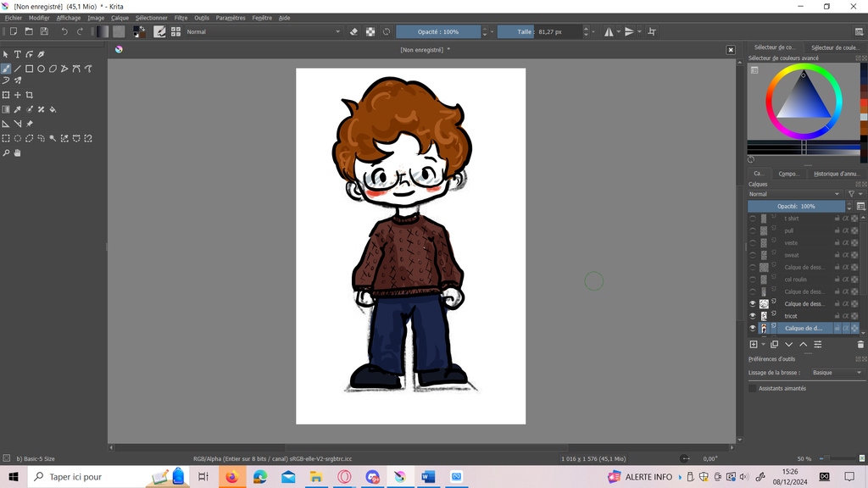Open the Calque menu
This screenshot has width=868, height=488.
pyautogui.click(x=120, y=18)
